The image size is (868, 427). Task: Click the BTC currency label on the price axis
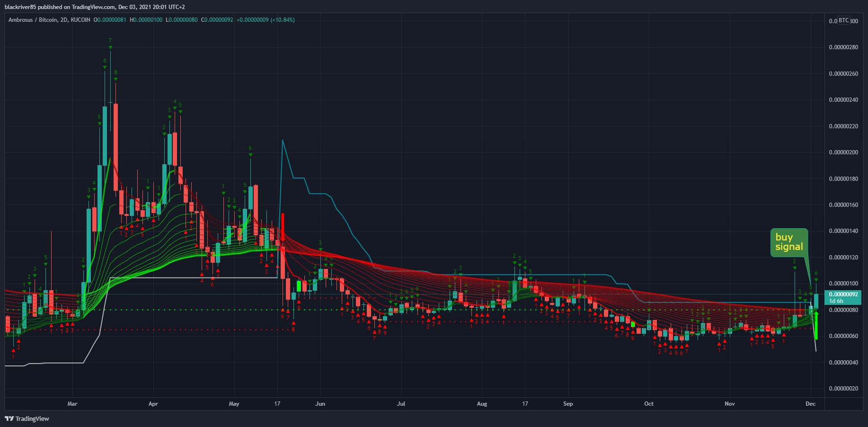(844, 20)
